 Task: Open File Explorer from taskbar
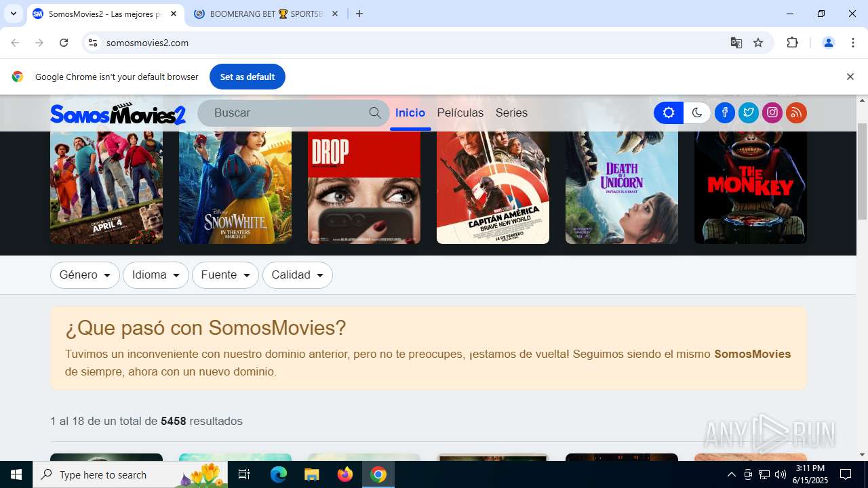tap(312, 474)
